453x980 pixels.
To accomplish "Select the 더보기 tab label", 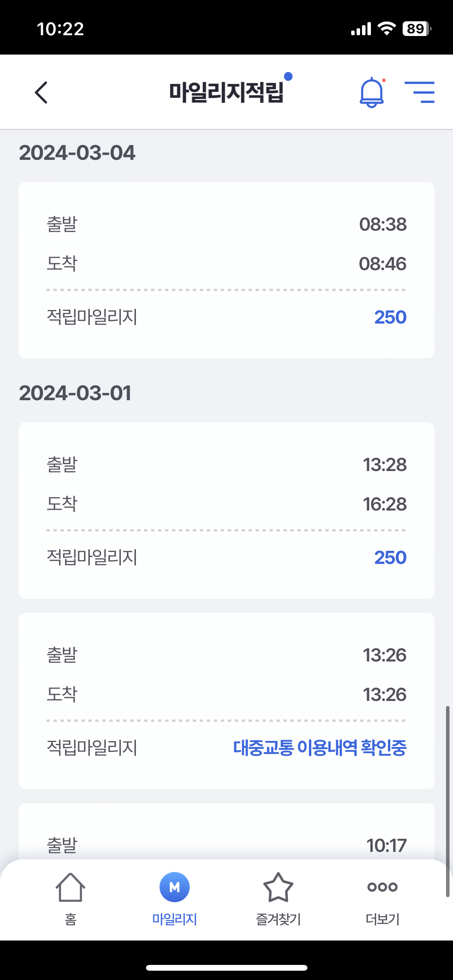I will click(383, 919).
